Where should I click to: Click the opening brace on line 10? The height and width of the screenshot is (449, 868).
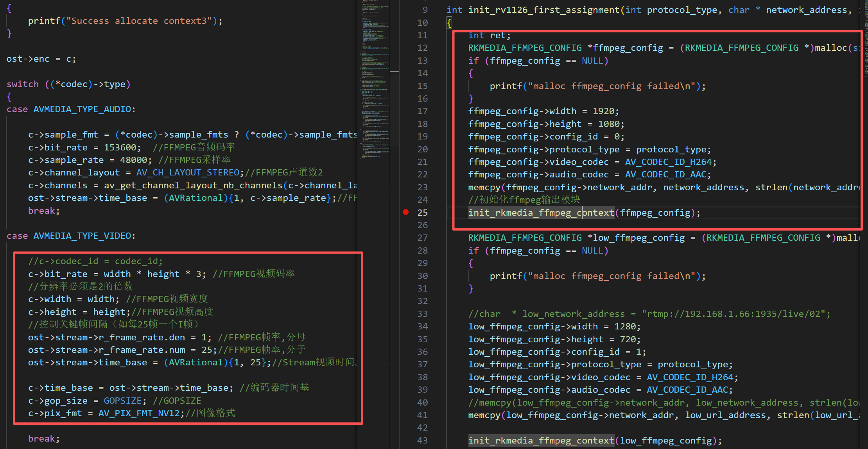pos(449,23)
